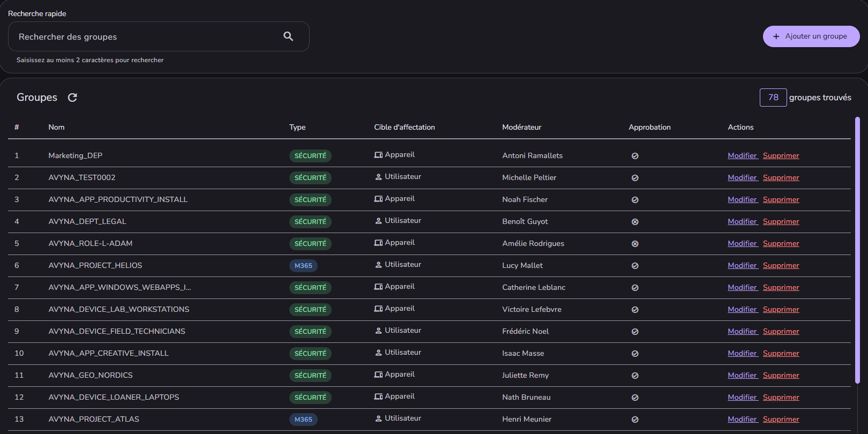The width and height of the screenshot is (868, 434).
Task: Edit the AVYNA_GEO_NORDICS group
Action: pyautogui.click(x=742, y=376)
